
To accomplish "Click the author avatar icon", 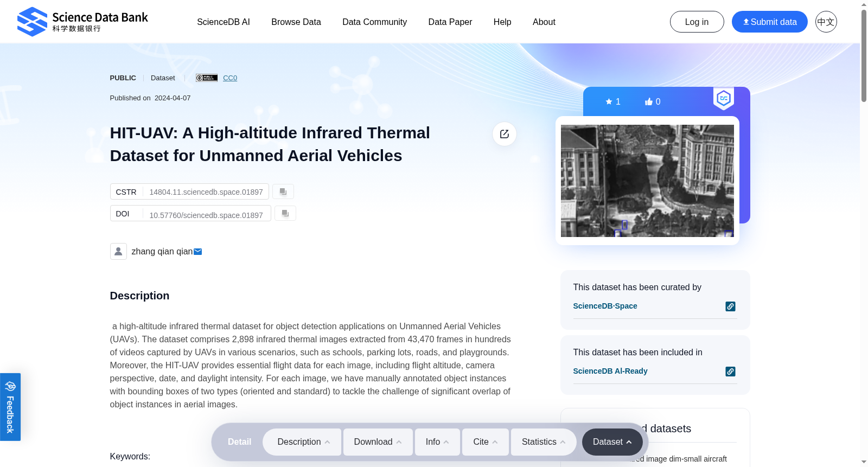I will pyautogui.click(x=118, y=251).
